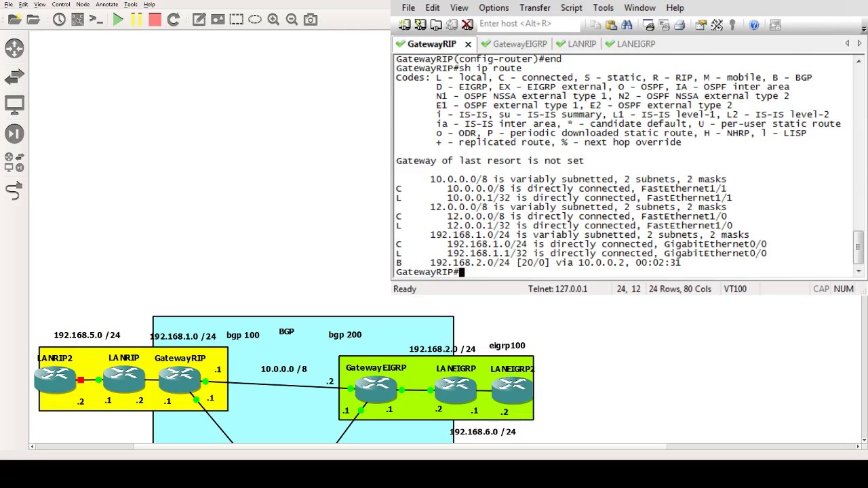Start all nodes with green play button

point(118,20)
